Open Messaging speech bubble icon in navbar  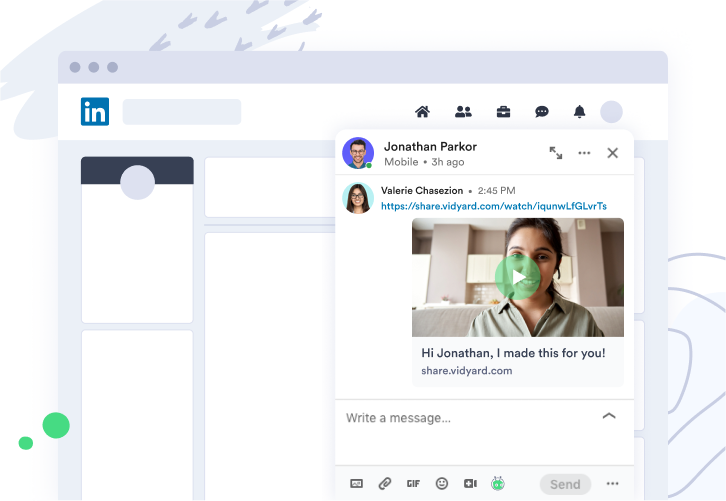542,112
